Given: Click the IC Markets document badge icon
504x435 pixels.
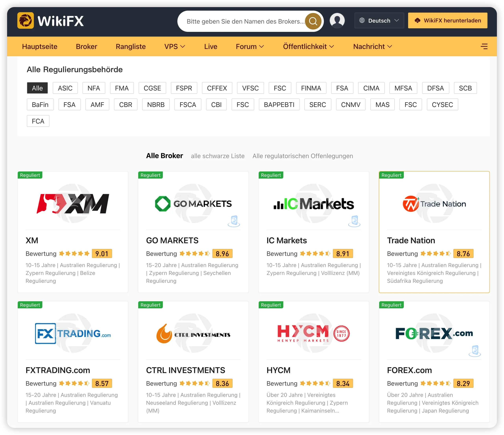Looking at the screenshot, I should [354, 221].
